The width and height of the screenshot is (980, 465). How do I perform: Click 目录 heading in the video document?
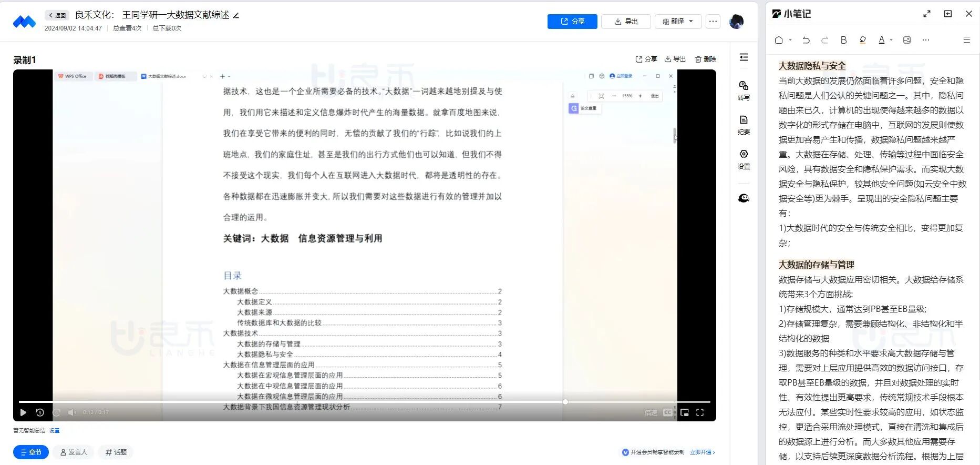click(x=232, y=276)
